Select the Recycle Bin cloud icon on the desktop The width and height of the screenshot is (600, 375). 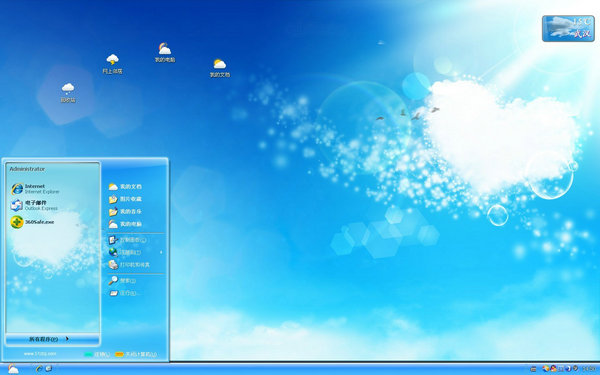point(68,93)
